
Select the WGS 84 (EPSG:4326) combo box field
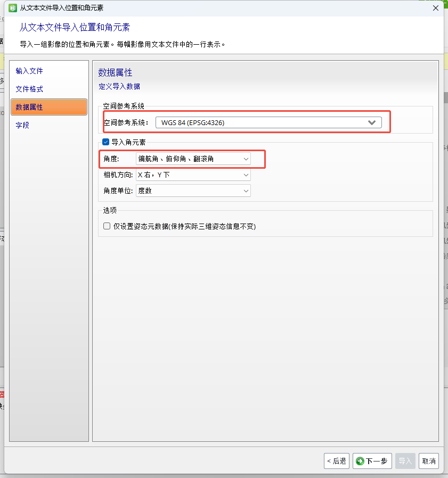256,122
